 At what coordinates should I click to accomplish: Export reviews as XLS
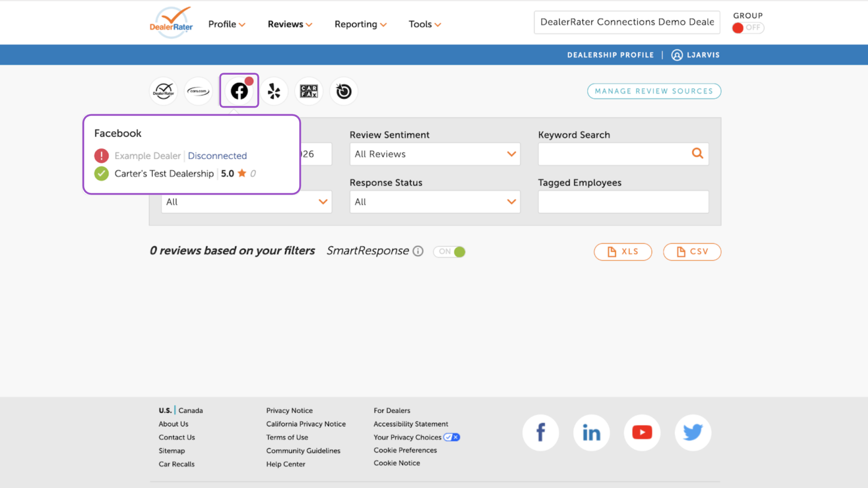[623, 251]
